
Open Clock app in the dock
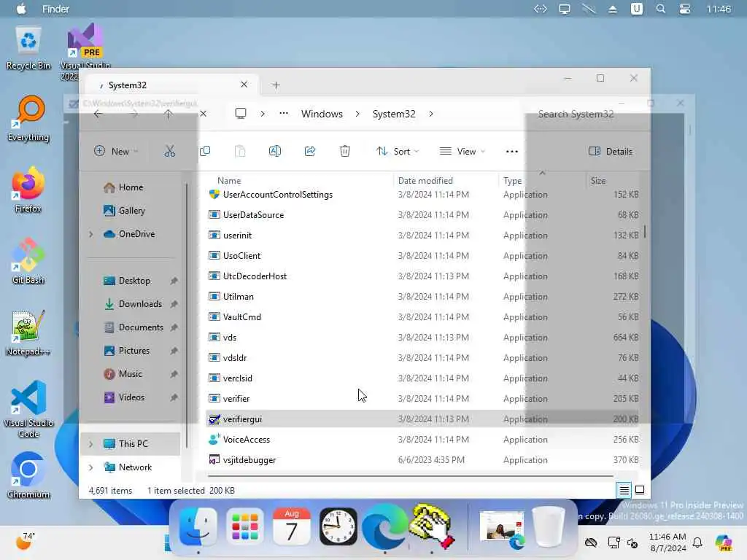pos(338,527)
